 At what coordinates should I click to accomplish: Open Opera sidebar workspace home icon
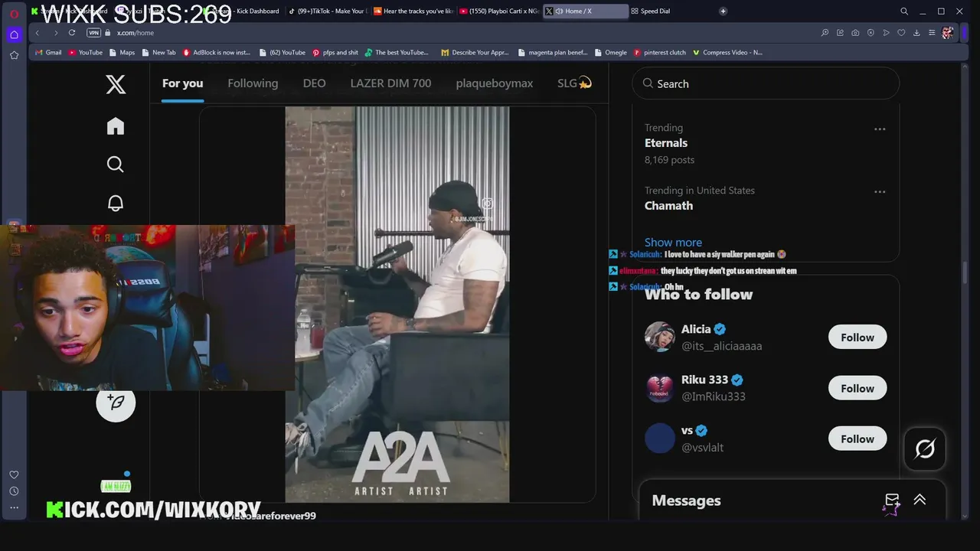tap(14, 34)
